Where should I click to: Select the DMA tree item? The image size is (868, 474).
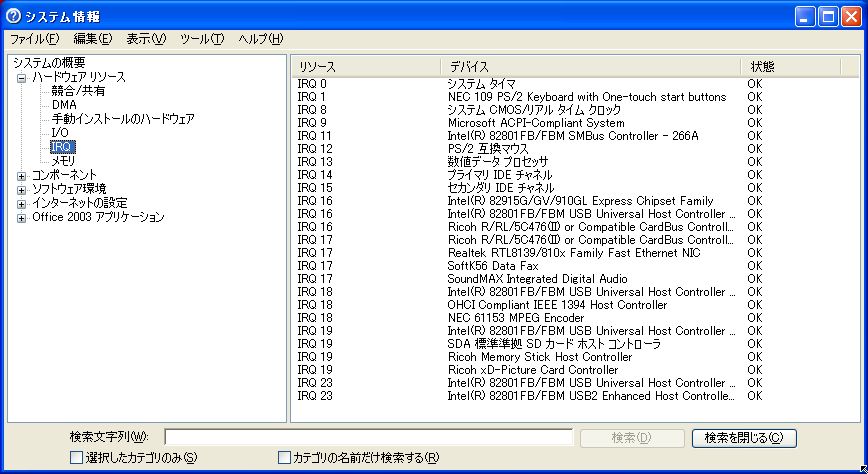(64, 105)
